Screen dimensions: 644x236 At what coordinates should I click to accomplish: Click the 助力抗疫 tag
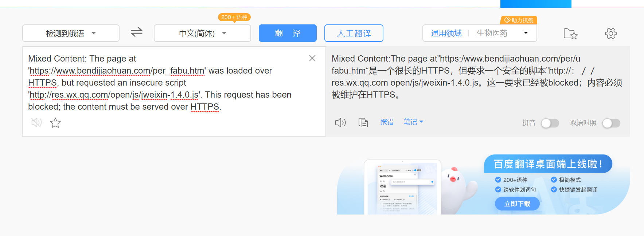point(519,20)
